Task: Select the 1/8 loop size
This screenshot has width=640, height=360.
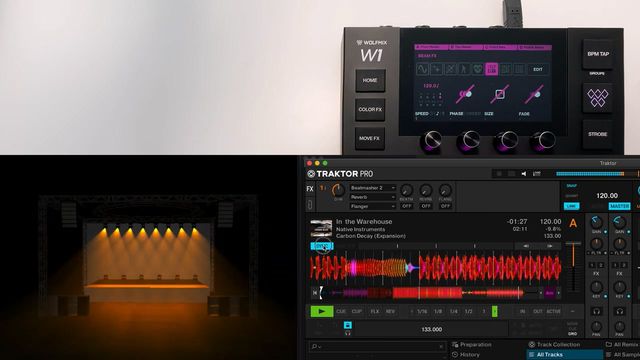Action: pos(438,311)
